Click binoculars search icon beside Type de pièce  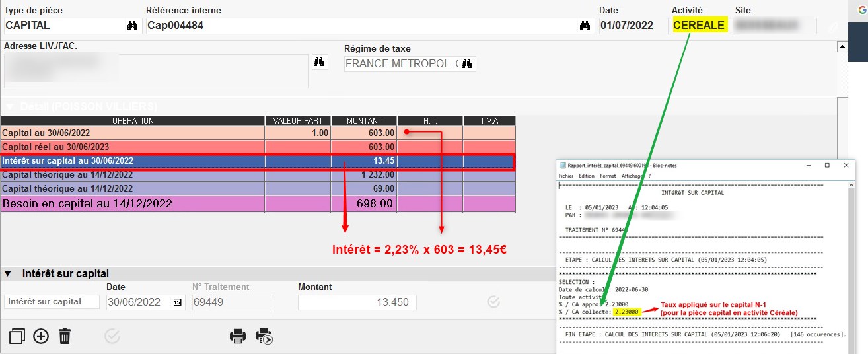click(x=132, y=26)
